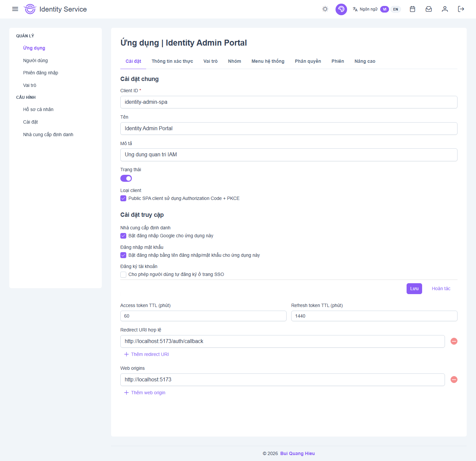Open Người dùng in the sidebar
This screenshot has height=461, width=476.
coord(35,60)
